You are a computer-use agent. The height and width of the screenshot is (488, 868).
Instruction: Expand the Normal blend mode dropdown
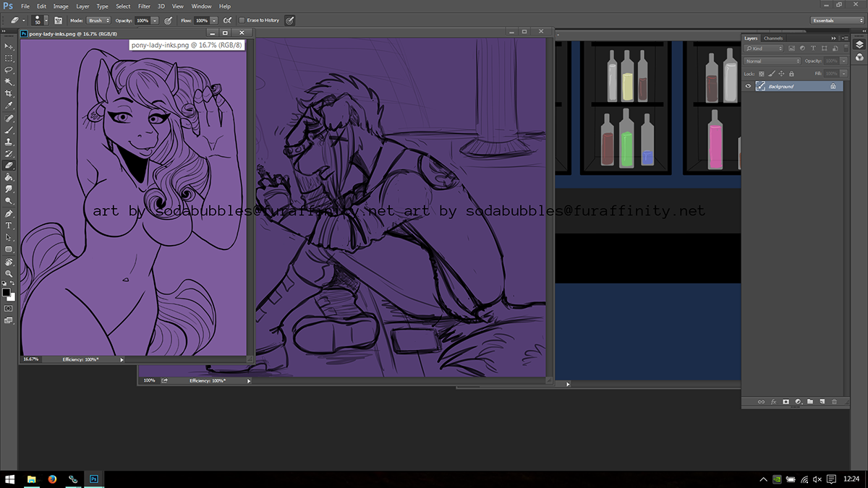(x=772, y=61)
